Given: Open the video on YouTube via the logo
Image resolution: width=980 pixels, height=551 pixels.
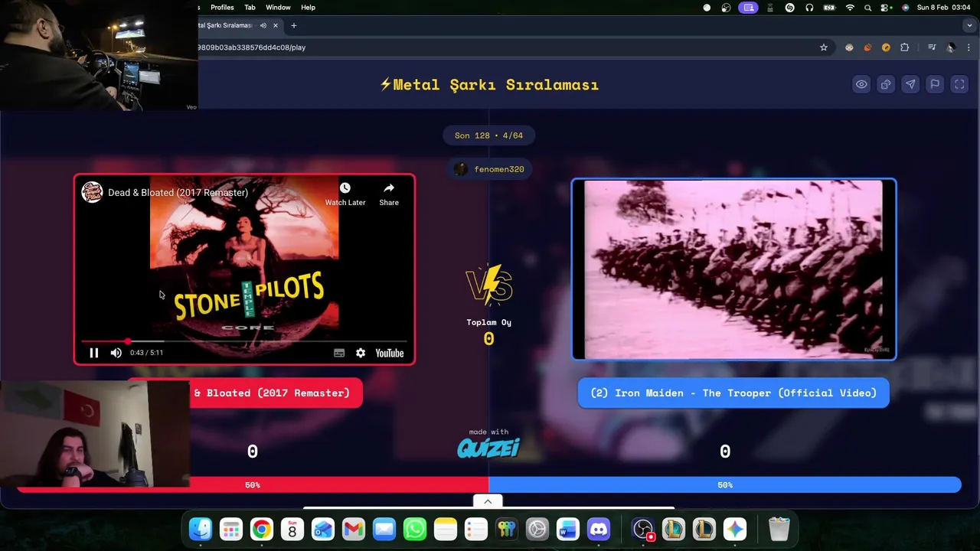Looking at the screenshot, I should [389, 353].
